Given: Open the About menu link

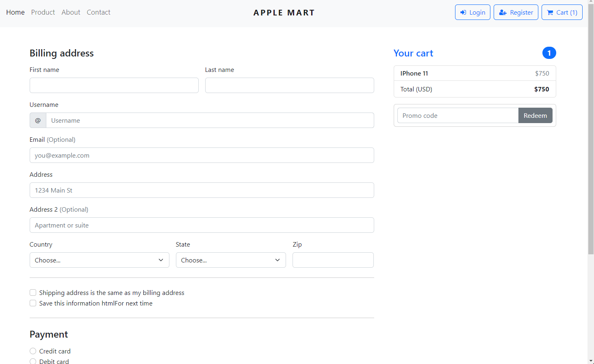Looking at the screenshot, I should point(71,12).
